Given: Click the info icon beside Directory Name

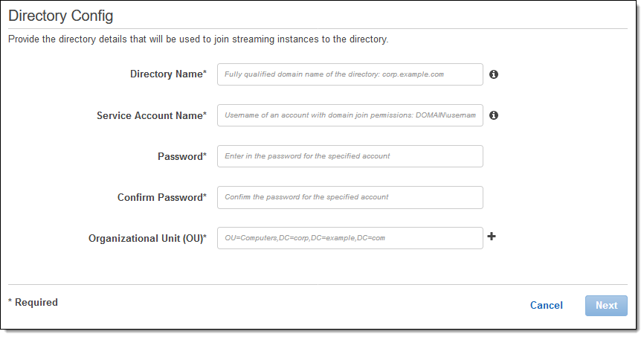Looking at the screenshot, I should coord(494,74).
